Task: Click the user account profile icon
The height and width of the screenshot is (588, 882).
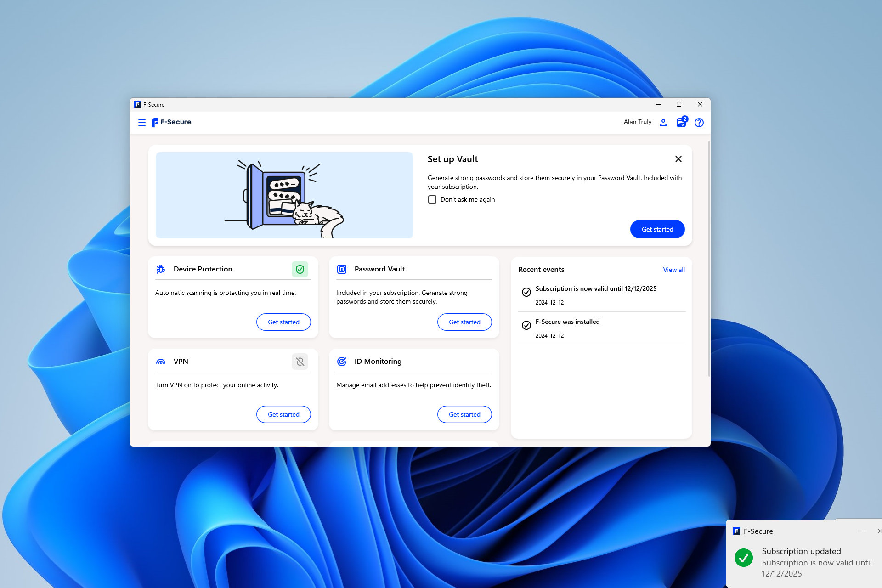Action: 664,122
